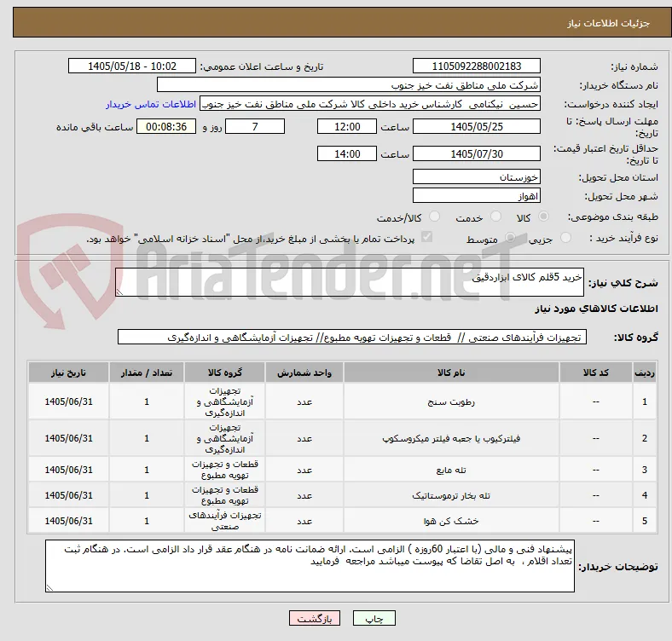The height and width of the screenshot is (641, 672).
Task: Click the buyer organization name field
Action: 349,85
